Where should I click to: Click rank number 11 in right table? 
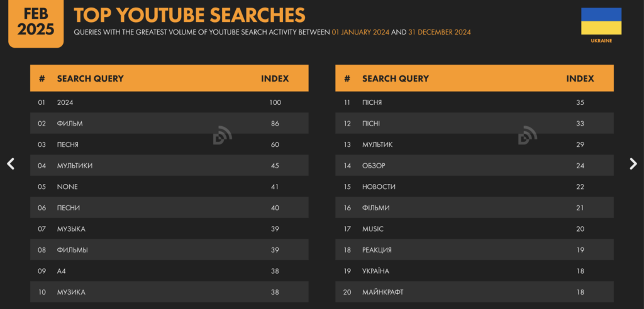click(347, 102)
